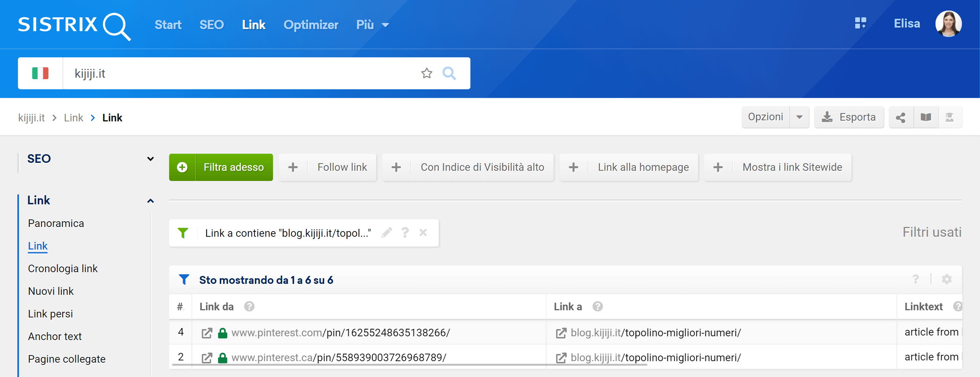Expand the Più dropdown menu

(x=372, y=25)
